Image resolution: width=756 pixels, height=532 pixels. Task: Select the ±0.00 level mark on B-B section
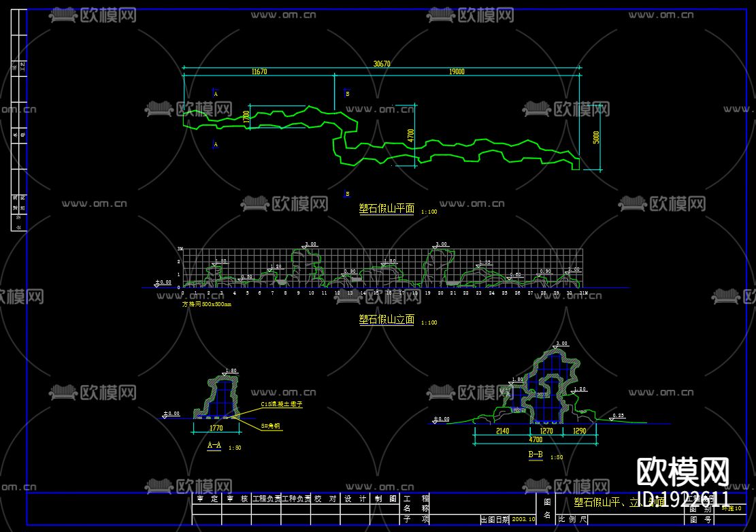pyautogui.click(x=441, y=419)
